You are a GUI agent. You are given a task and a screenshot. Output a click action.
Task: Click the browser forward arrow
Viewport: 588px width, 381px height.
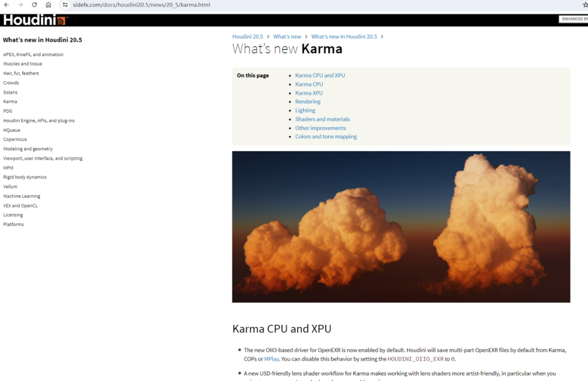(20, 5)
